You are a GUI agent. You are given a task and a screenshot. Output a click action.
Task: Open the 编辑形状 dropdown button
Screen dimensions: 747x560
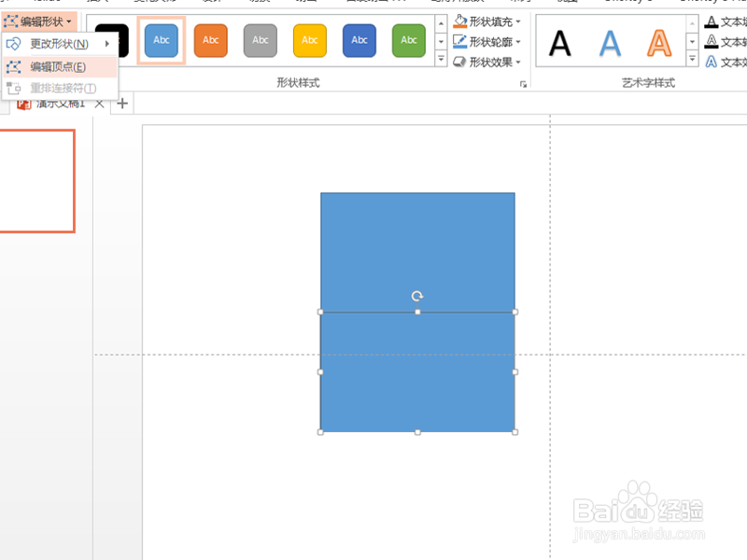tap(38, 21)
